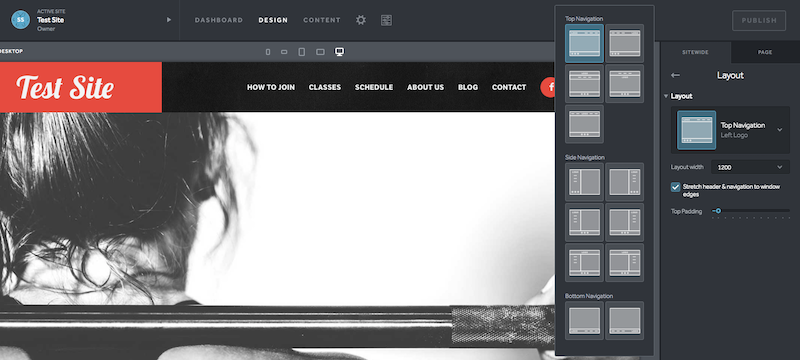Click the Top Navigation Left Logo thumbnail in the sidebar
The width and height of the screenshot is (800, 360).
[696, 130]
